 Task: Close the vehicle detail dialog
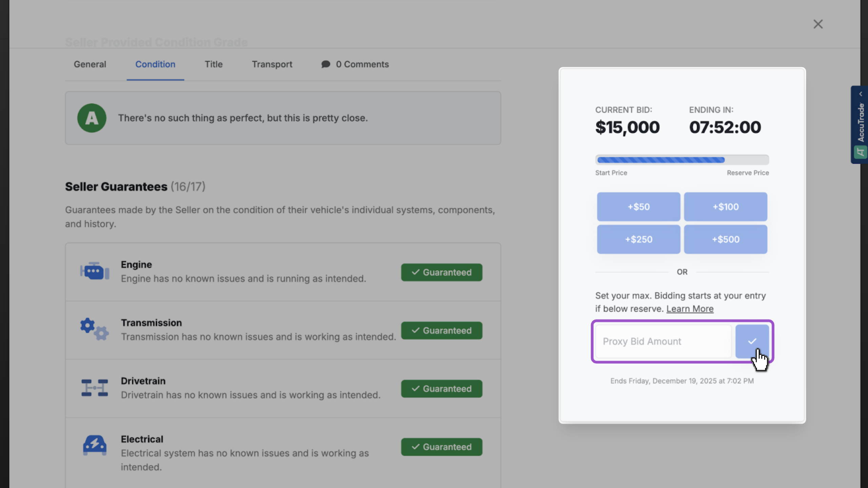pyautogui.click(x=818, y=24)
